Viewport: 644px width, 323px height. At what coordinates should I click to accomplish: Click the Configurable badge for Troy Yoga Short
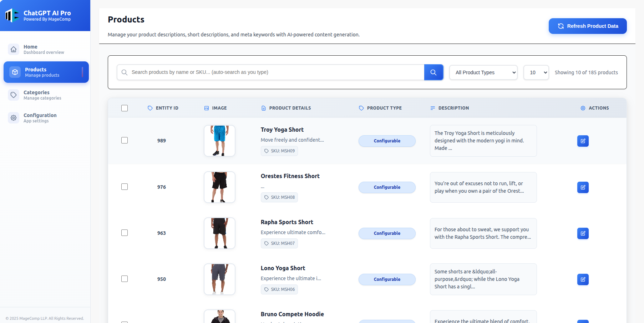pos(387,141)
